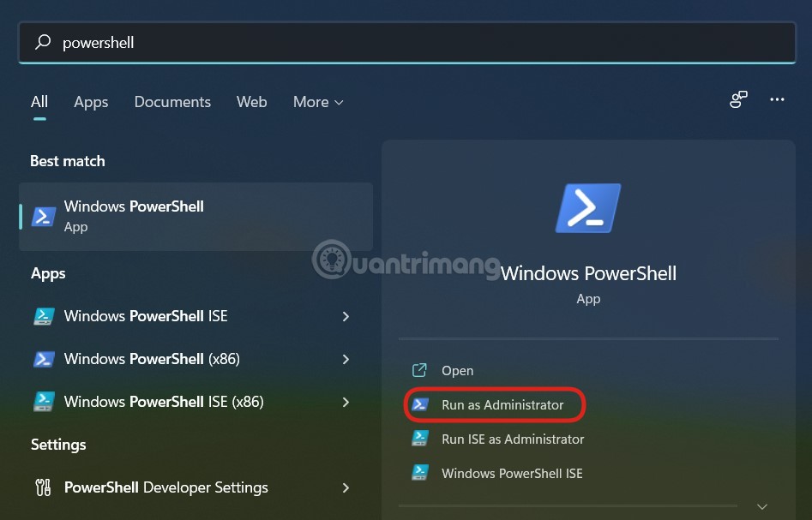812x520 pixels.
Task: Click the scroll-down arrow in right panel
Action: coord(761,506)
